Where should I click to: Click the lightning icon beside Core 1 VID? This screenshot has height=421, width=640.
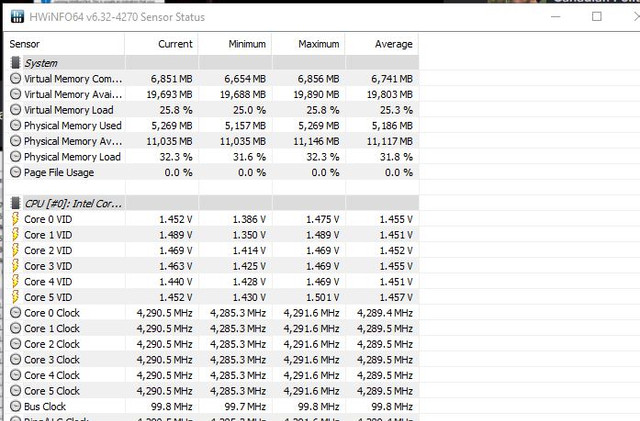click(16, 235)
